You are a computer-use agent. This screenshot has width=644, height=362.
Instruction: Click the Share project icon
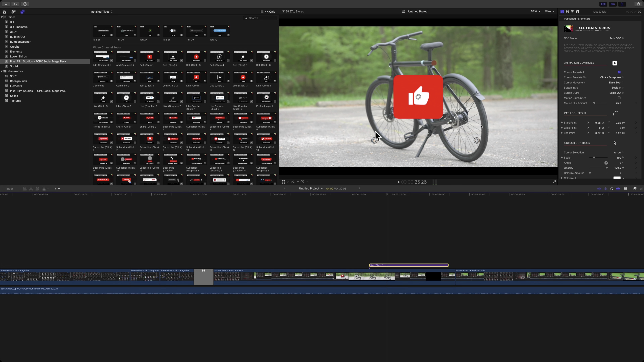click(638, 4)
